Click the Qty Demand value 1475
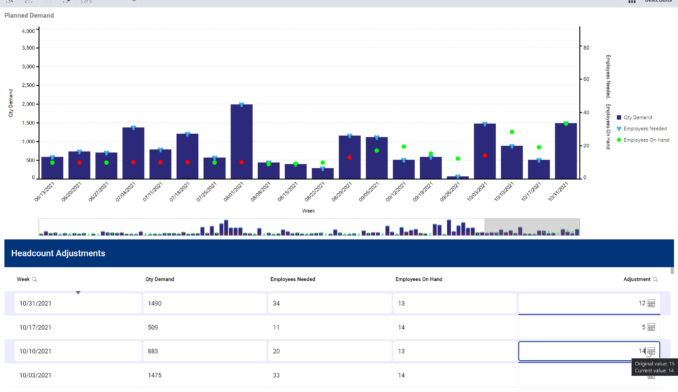The width and height of the screenshot is (678, 392). (154, 375)
